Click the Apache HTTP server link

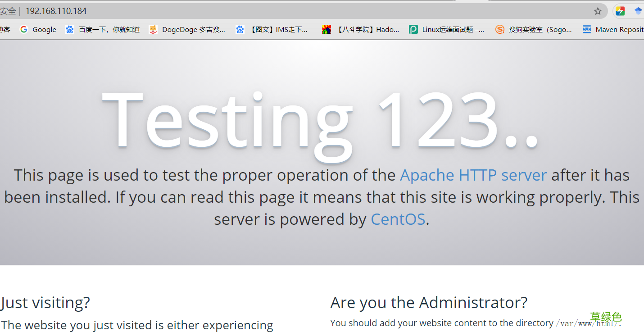pos(473,175)
